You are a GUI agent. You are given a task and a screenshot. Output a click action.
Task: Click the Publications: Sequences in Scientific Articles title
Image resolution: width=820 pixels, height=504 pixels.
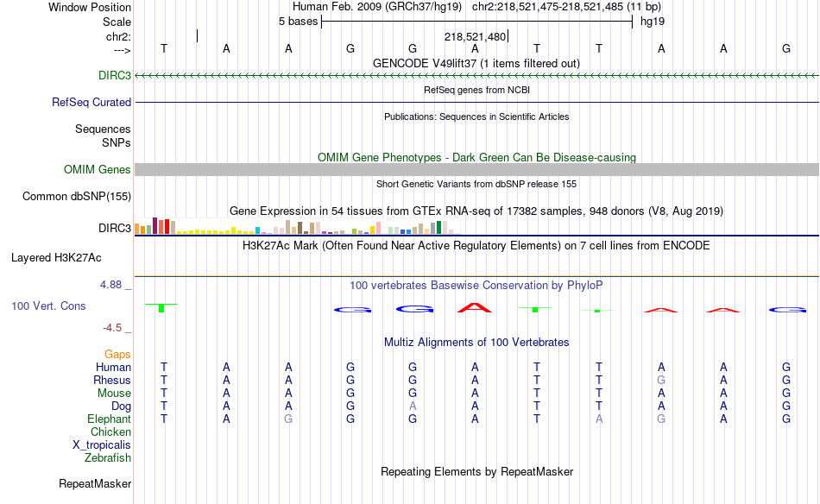click(476, 117)
